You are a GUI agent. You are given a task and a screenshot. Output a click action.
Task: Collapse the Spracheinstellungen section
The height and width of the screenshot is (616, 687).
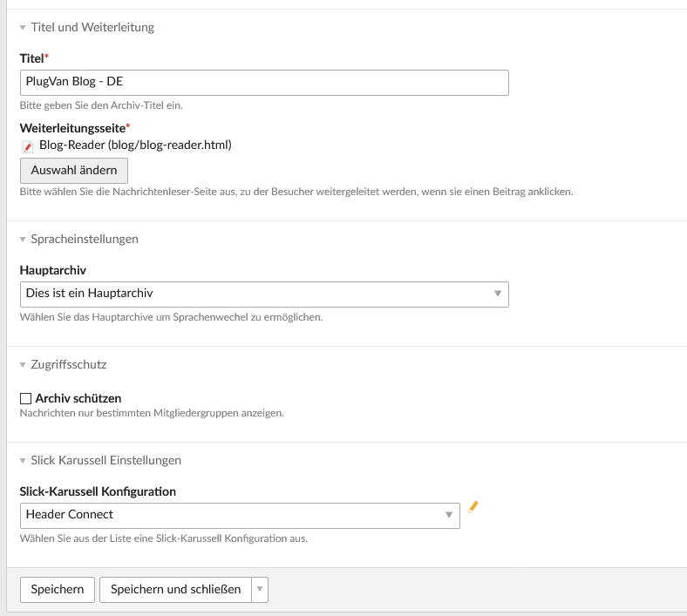point(78,239)
